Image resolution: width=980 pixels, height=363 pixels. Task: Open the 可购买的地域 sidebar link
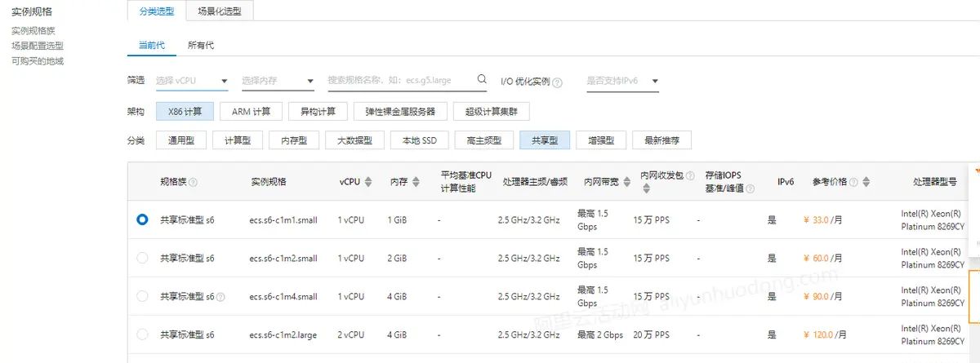(38, 61)
